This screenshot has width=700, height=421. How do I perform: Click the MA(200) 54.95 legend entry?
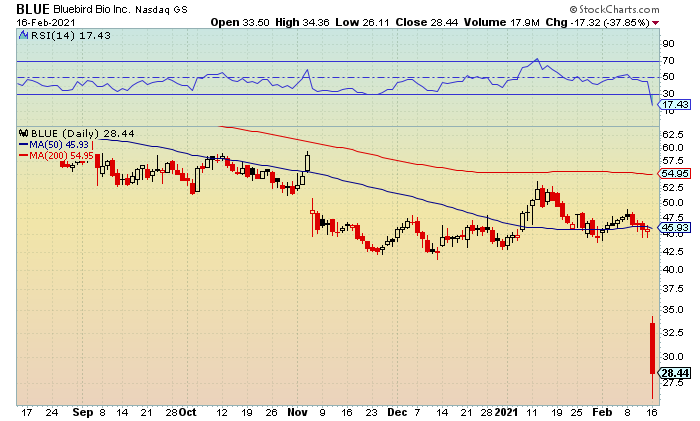click(56, 156)
